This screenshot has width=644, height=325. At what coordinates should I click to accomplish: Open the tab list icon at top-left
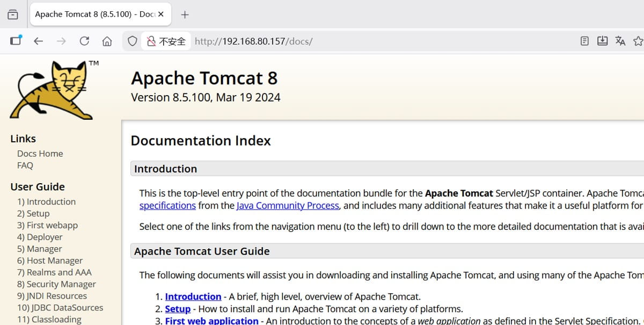13,15
